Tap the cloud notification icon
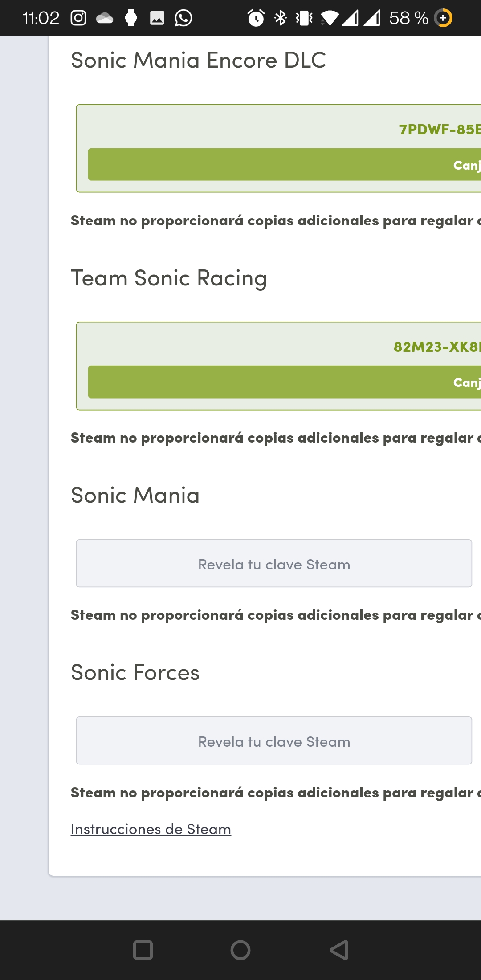This screenshot has height=980, width=481. point(105,18)
